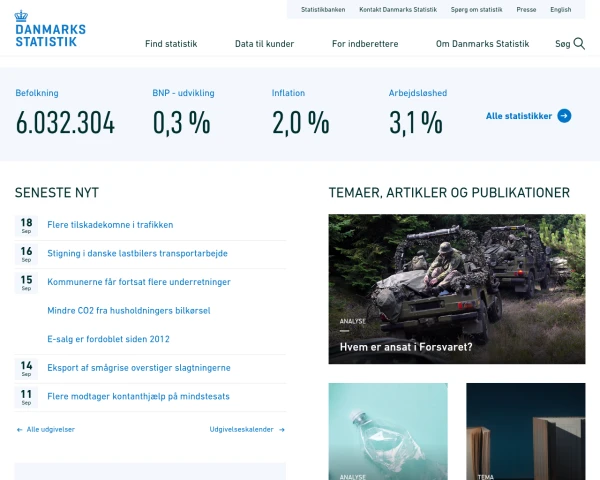600x480 pixels.
Task: Click the Søg label in navigation
Action: (562, 44)
